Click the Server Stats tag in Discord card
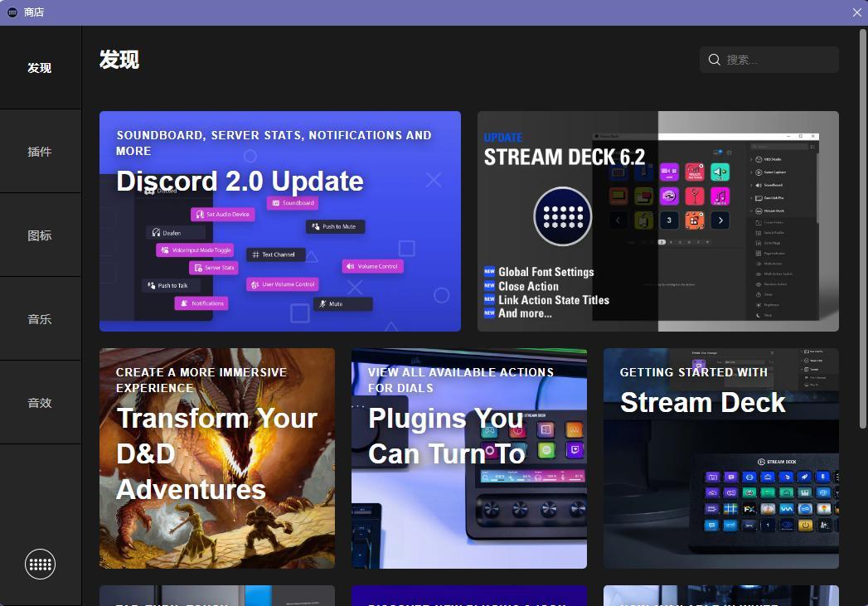 tap(214, 268)
